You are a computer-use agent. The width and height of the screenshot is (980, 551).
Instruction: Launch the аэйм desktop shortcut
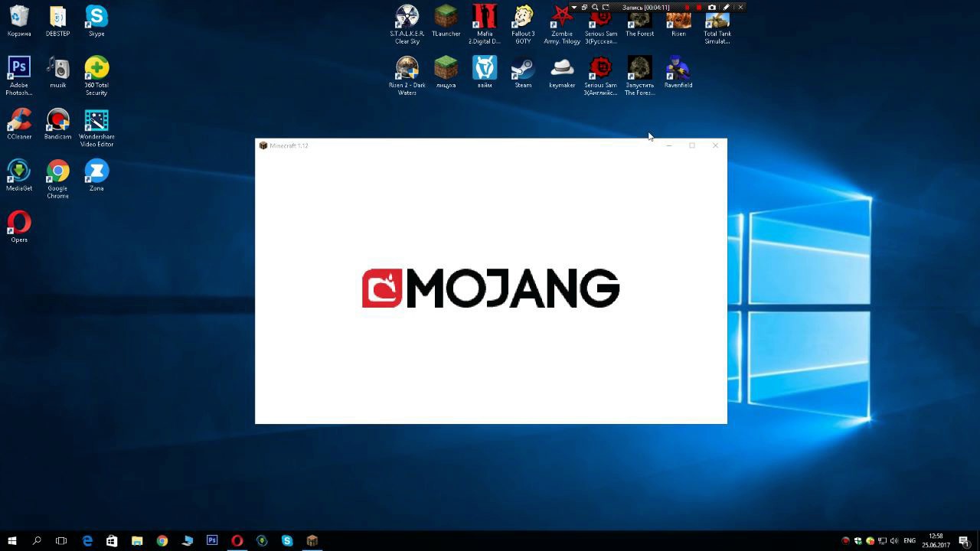[x=485, y=72]
